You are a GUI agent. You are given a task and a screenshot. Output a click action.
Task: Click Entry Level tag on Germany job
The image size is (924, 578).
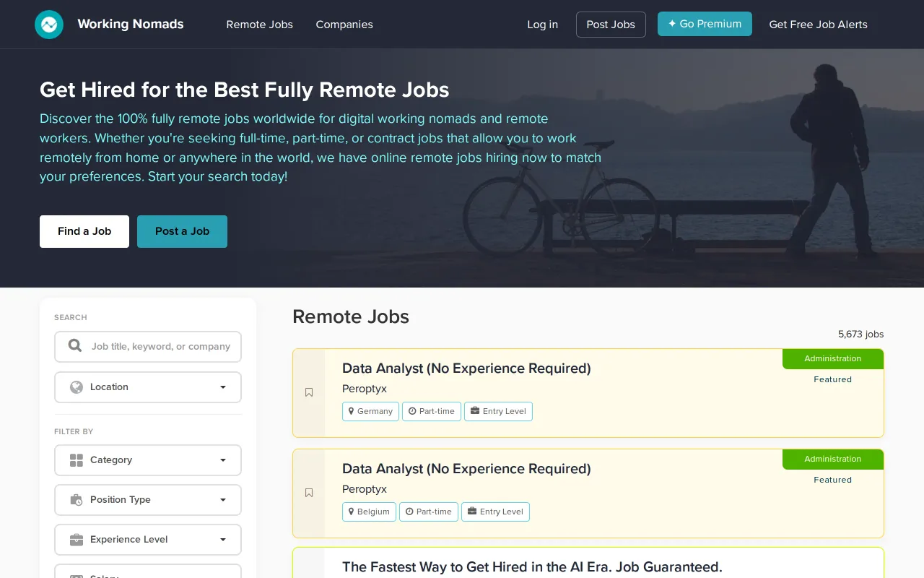tap(498, 411)
